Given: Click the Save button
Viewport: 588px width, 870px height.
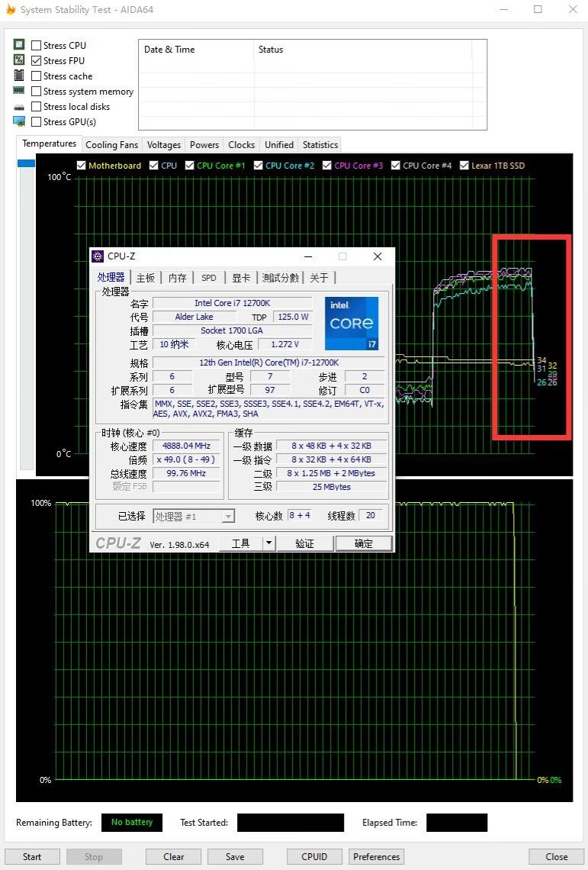Looking at the screenshot, I should click(x=235, y=857).
